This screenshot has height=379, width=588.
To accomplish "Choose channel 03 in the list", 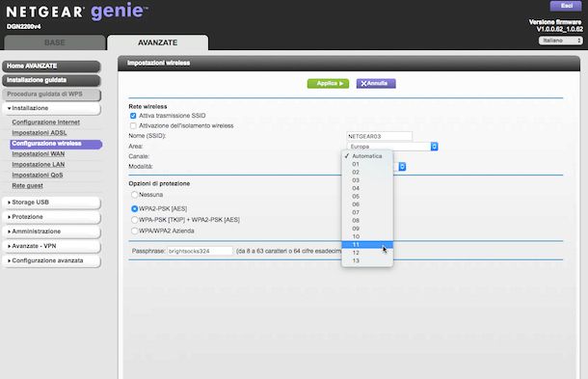I will tap(367, 180).
